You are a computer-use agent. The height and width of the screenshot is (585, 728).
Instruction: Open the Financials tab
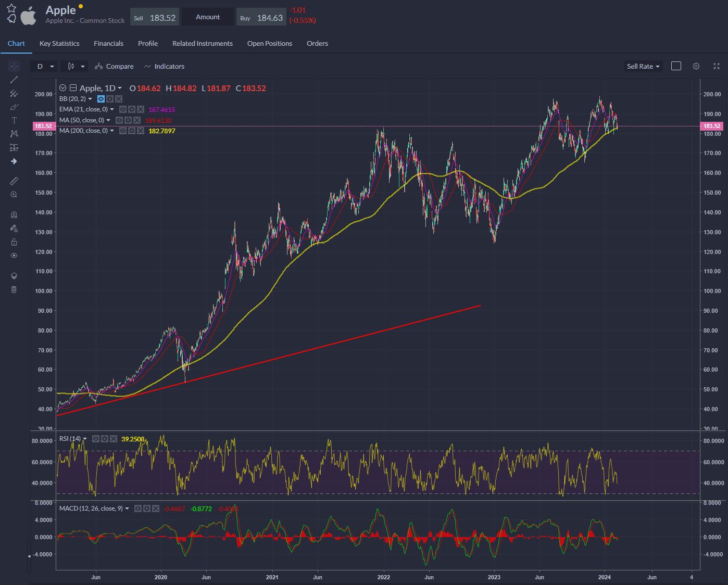(x=108, y=43)
